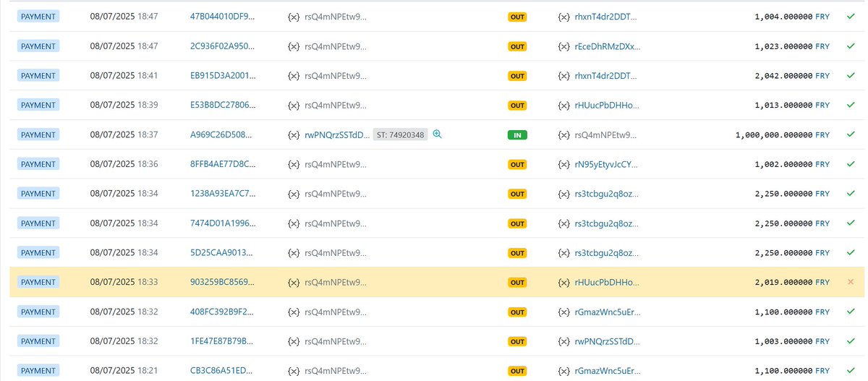
Task: Click the ST: 74920348 source tag badge
Action: click(x=400, y=134)
